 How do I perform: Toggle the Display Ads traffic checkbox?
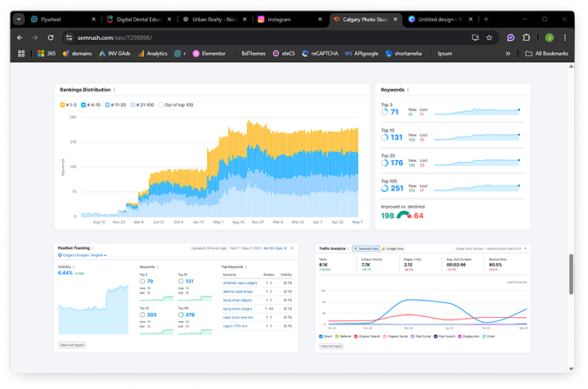tap(460, 337)
